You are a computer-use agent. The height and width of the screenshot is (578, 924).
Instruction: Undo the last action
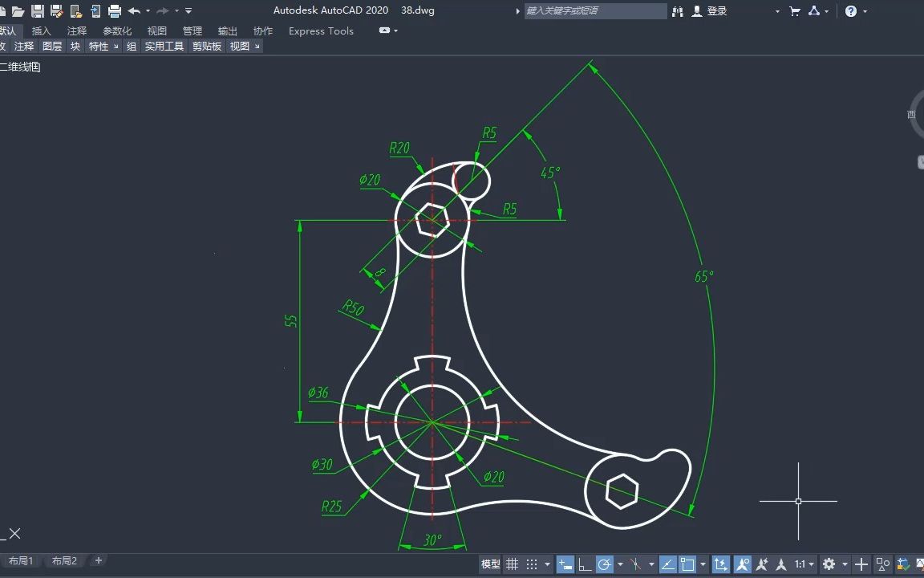(x=136, y=10)
